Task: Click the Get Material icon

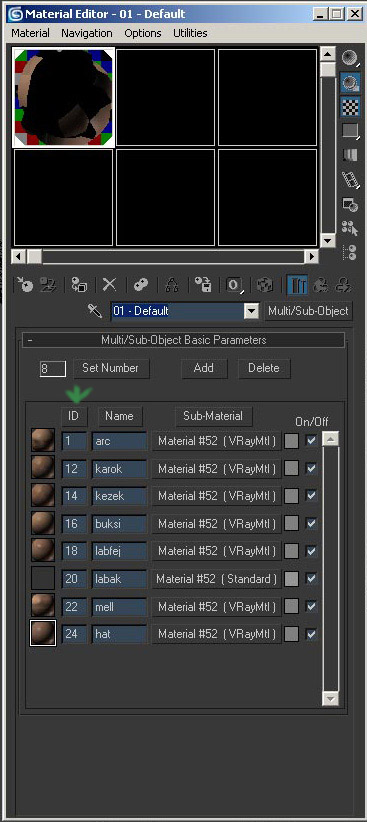Action: click(25, 285)
